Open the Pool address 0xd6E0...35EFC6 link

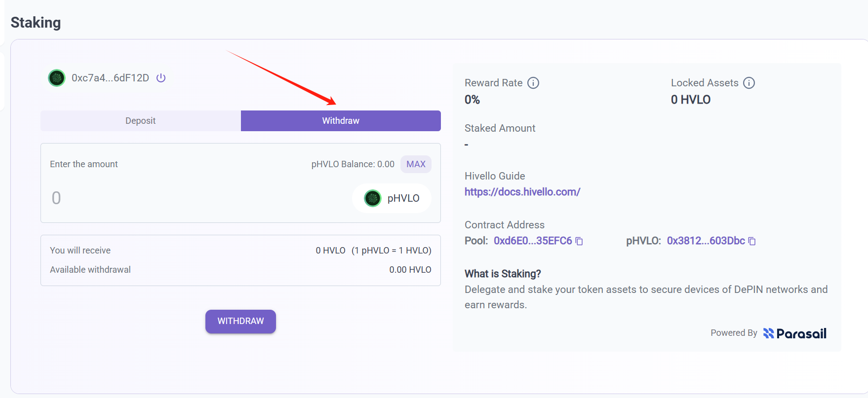tap(533, 241)
